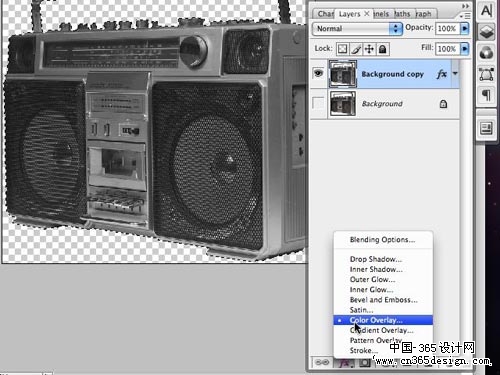500x375 pixels.
Task: Open the Normal blend mode dropdown
Action: 357,28
